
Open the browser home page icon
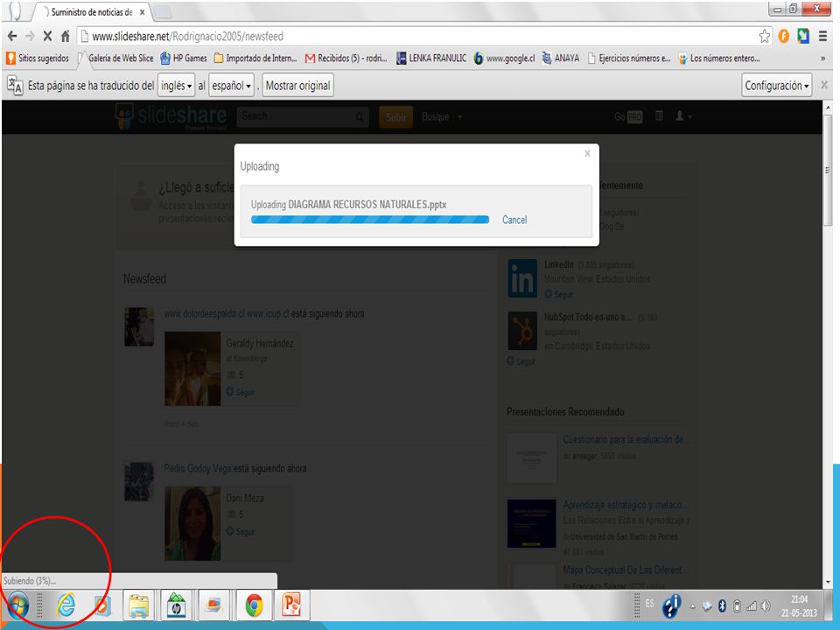coord(66,36)
